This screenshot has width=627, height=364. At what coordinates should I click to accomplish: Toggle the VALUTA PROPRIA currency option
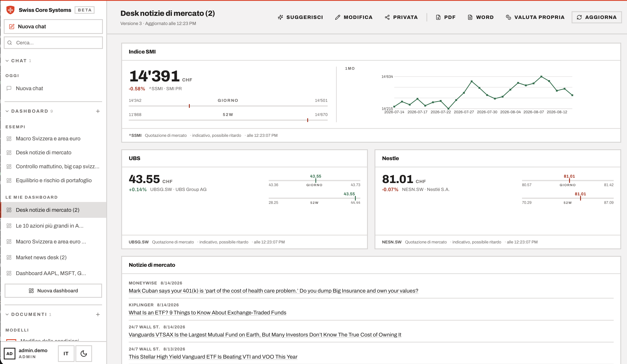[x=535, y=17]
